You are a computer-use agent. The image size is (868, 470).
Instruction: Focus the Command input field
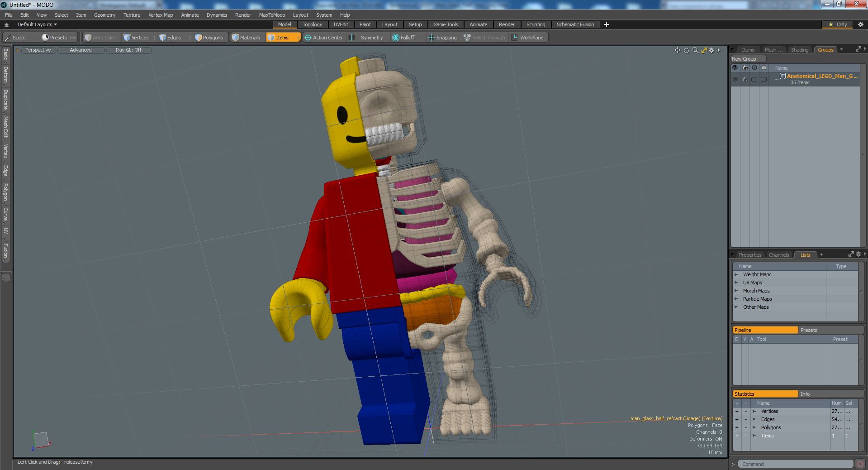tap(796, 464)
